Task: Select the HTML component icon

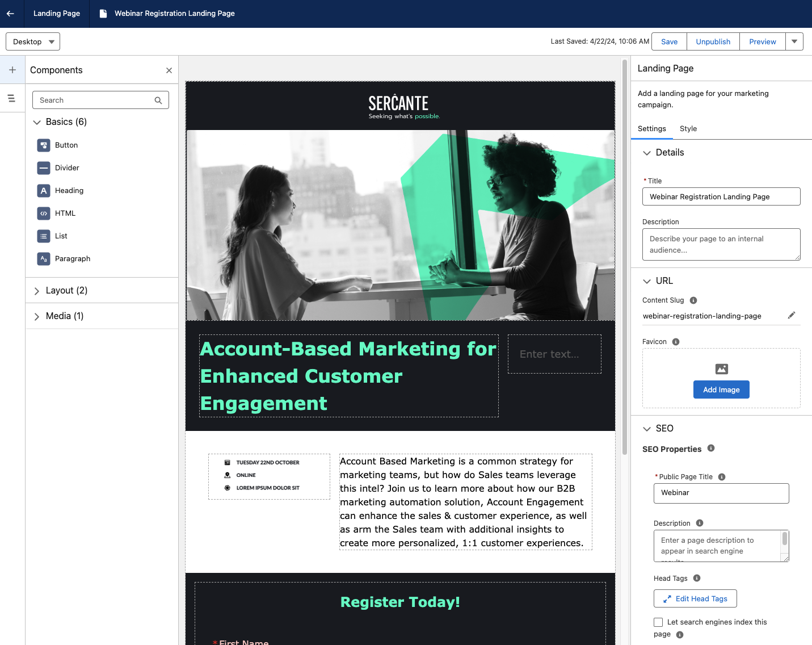Action: click(44, 213)
